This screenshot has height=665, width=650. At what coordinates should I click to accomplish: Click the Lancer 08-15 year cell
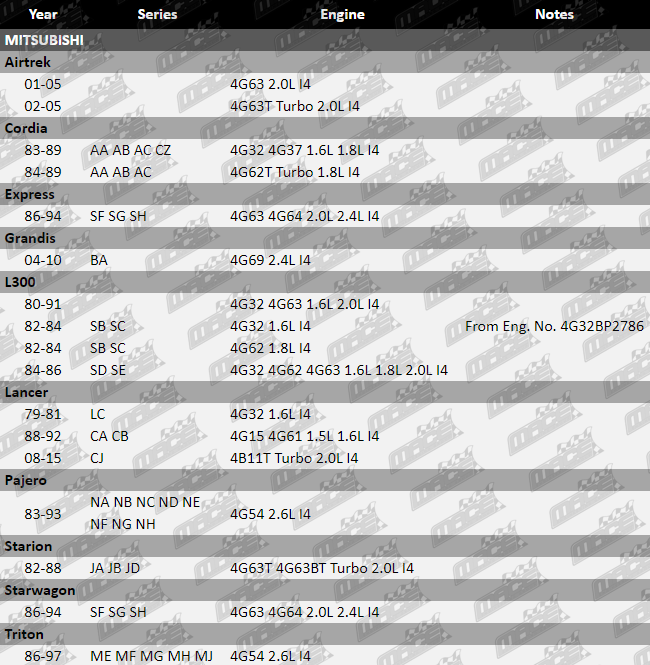[x=43, y=459]
